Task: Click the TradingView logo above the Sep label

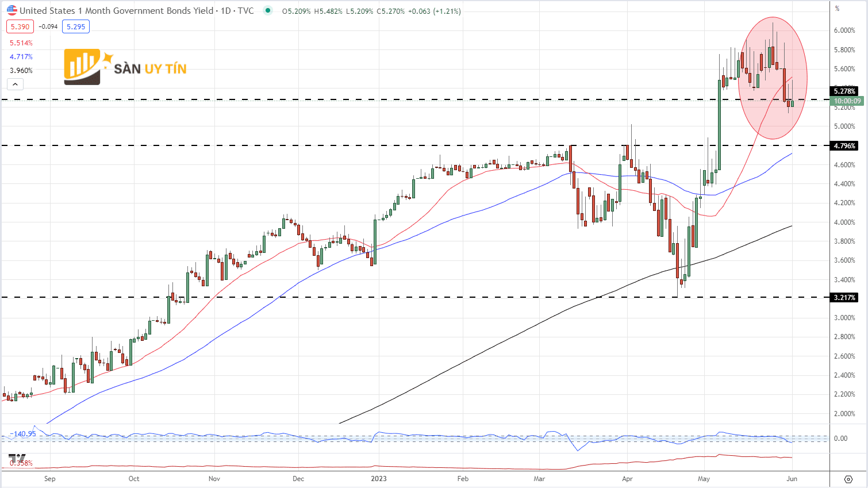Action: (17, 459)
